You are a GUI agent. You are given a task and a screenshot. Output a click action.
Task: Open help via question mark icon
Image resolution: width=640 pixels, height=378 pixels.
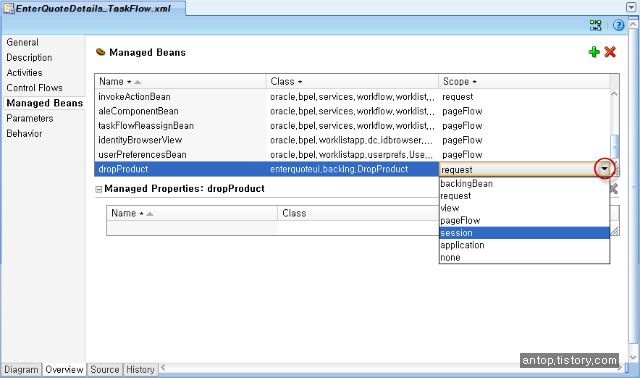618,25
